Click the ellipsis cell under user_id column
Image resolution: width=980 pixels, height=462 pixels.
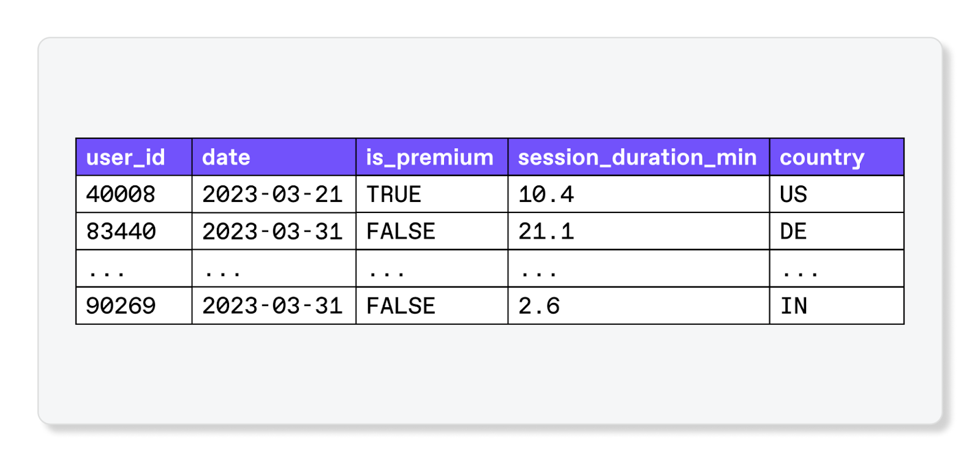[x=107, y=269]
